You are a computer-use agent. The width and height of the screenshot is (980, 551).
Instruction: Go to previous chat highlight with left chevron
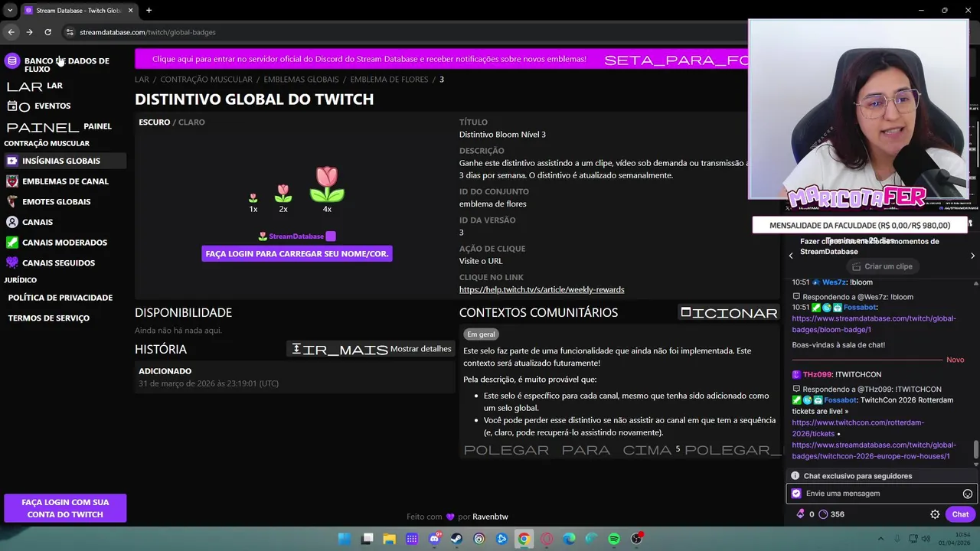(791, 256)
